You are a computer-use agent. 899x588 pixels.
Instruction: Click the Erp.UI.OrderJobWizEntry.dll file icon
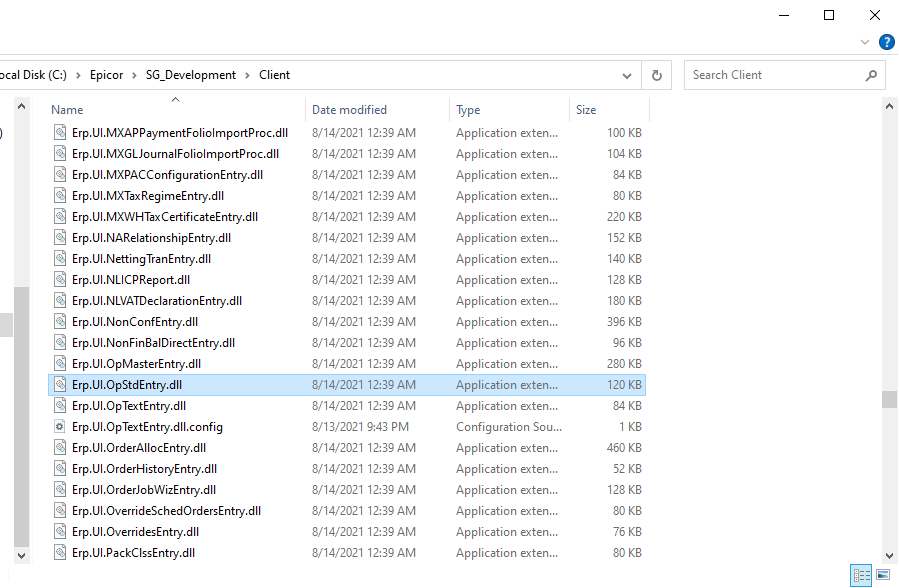(x=60, y=490)
